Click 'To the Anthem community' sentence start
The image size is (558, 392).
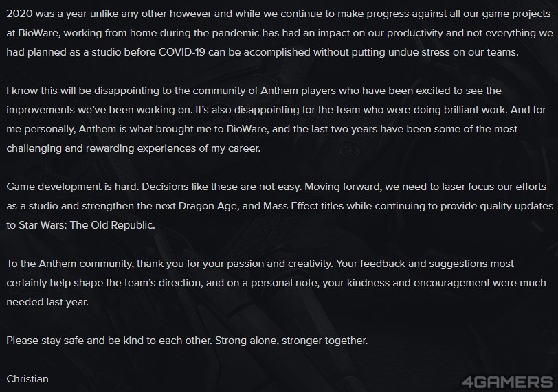69,264
